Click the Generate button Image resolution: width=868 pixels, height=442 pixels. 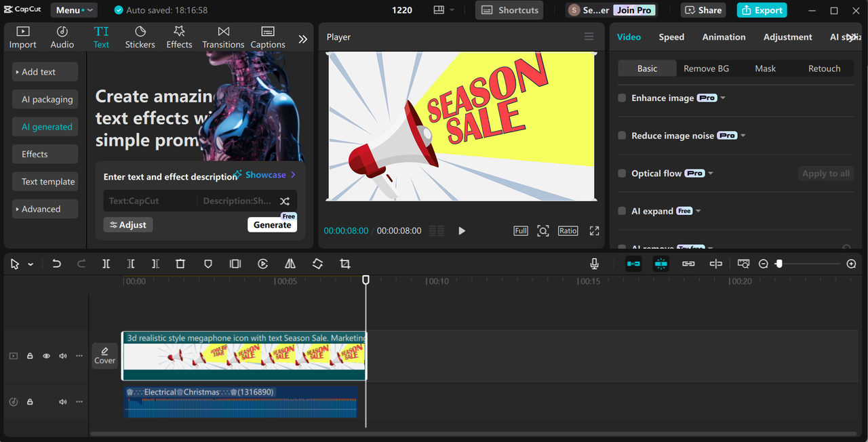pyautogui.click(x=272, y=224)
